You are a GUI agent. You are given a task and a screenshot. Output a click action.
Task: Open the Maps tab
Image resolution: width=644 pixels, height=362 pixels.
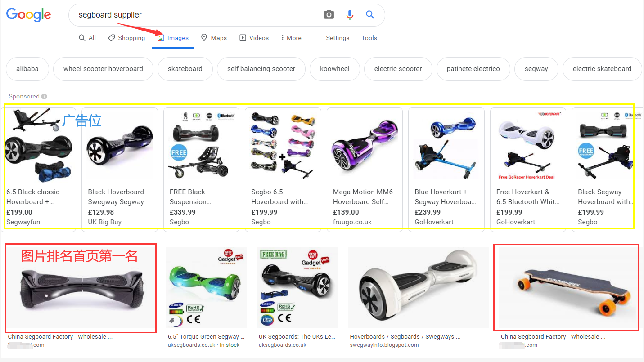(x=213, y=38)
